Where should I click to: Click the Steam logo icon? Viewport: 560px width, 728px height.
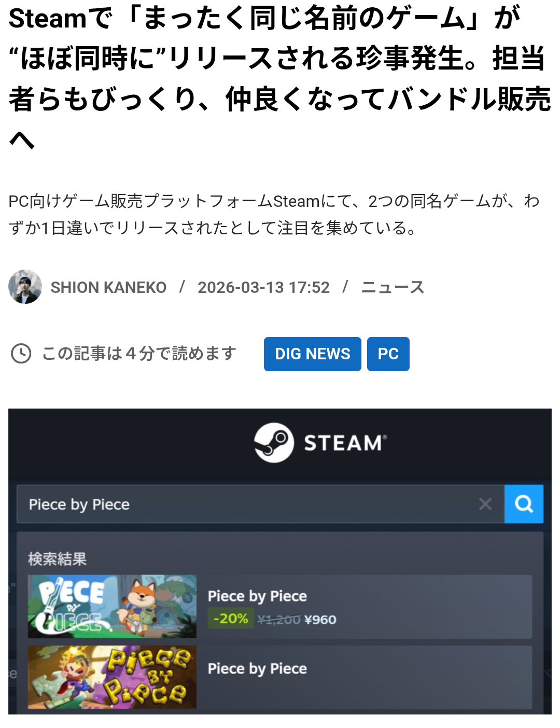274,443
